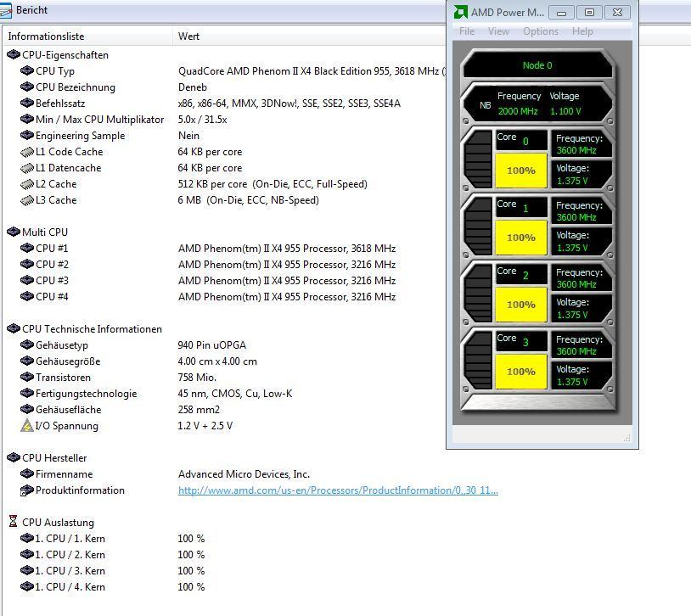Select the CPU #4 tree row
Screen dimensions: 691x616
pyautogui.click(x=208, y=296)
